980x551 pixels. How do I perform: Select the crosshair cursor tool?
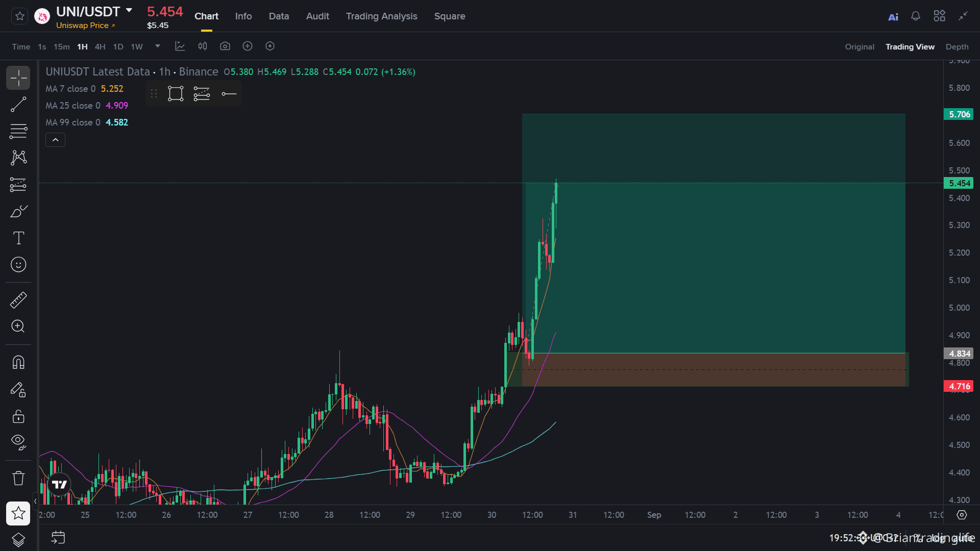tap(18, 78)
